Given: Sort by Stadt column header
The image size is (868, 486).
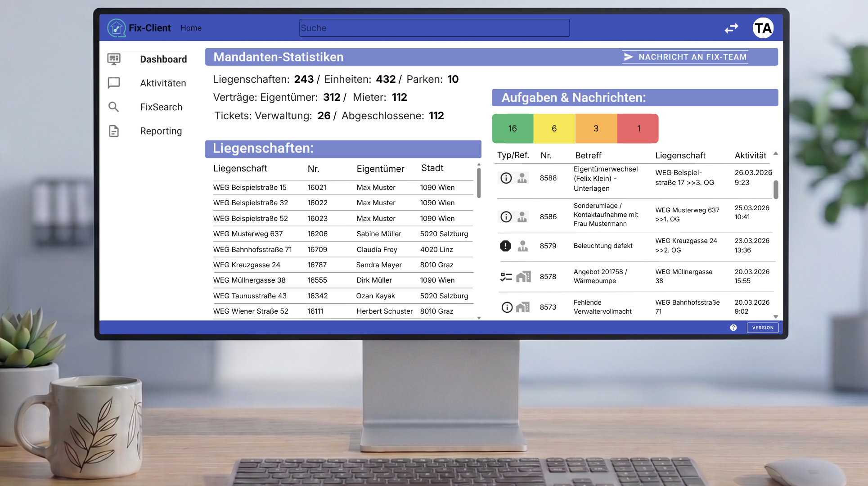Looking at the screenshot, I should pos(432,168).
